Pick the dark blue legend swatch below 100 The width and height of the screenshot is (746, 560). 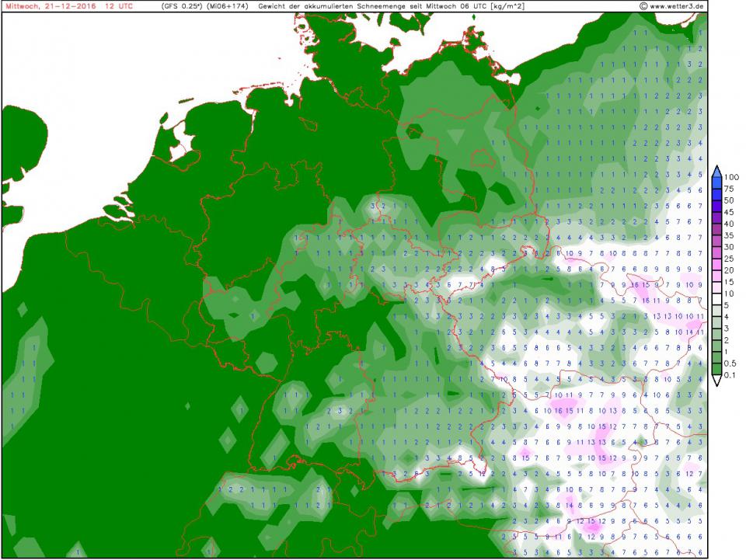(717, 183)
